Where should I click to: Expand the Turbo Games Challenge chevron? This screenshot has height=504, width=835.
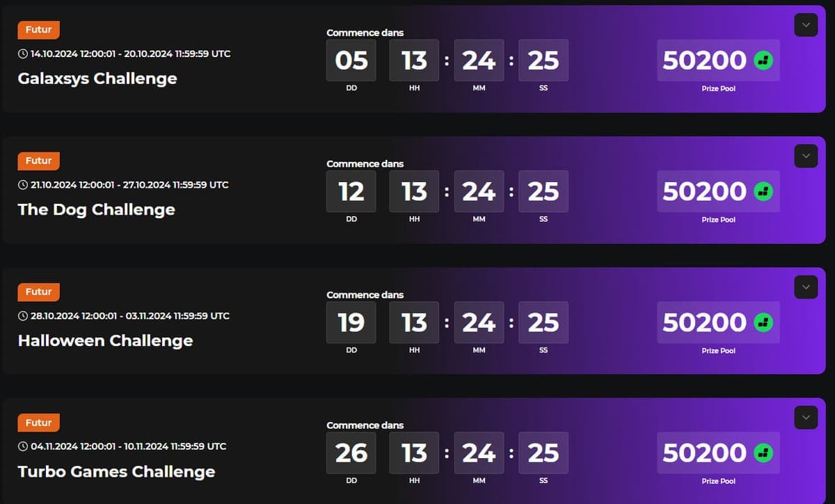tap(806, 418)
